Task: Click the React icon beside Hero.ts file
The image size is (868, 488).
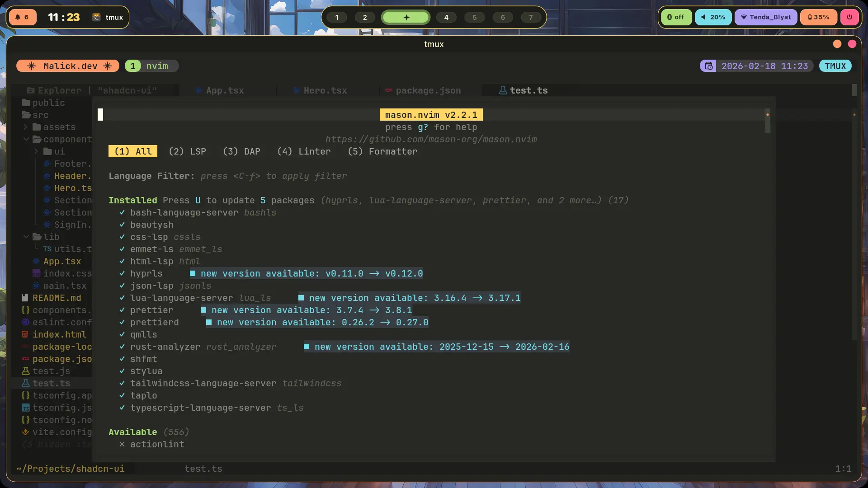Action: point(47,188)
